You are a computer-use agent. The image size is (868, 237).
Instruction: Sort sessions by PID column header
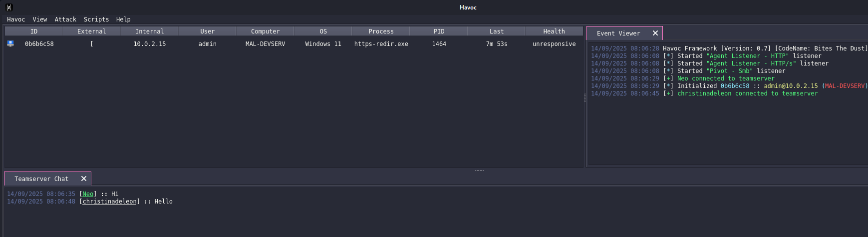(x=439, y=31)
